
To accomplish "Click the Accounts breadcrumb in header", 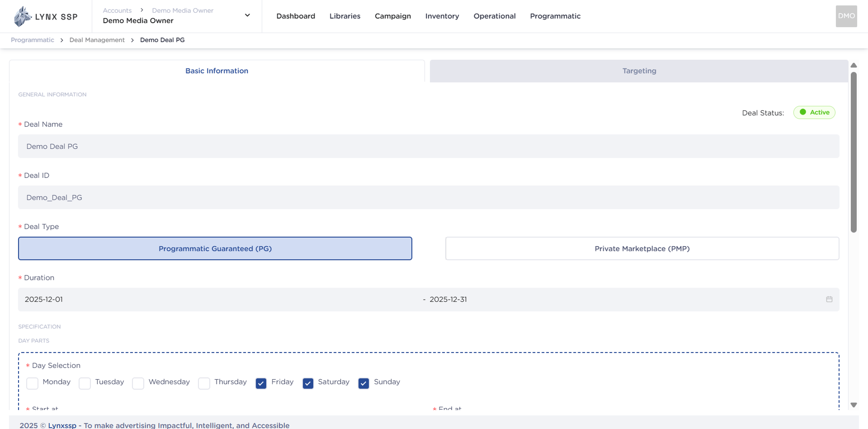I will click(117, 10).
